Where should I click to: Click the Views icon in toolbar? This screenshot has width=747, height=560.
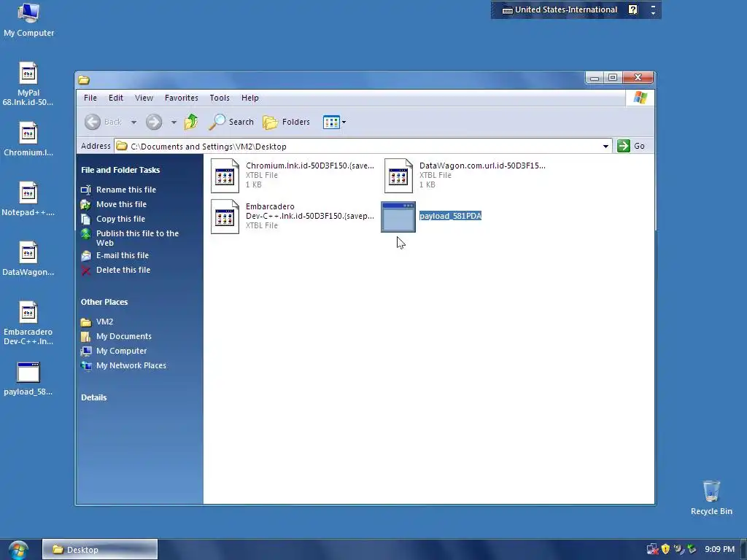pos(331,122)
